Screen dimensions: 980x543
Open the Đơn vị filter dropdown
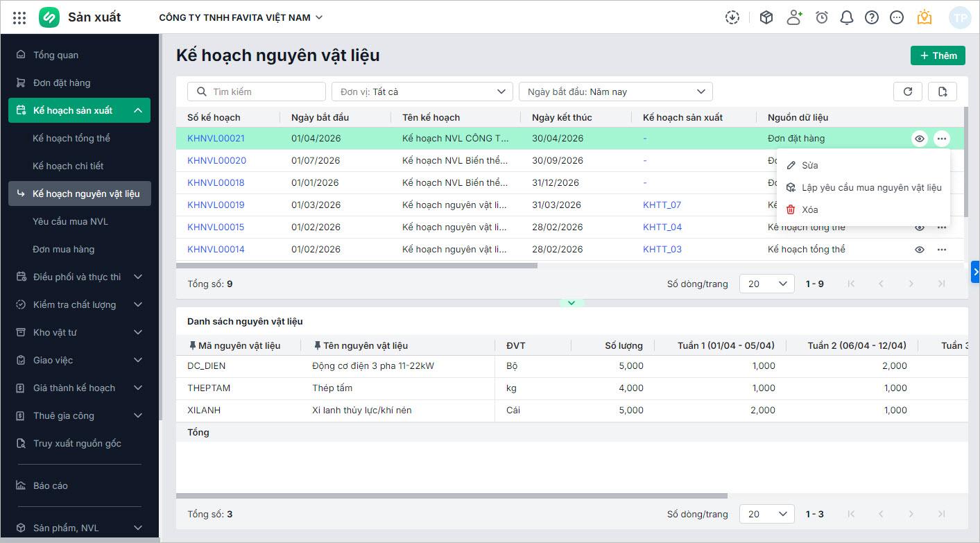point(422,92)
